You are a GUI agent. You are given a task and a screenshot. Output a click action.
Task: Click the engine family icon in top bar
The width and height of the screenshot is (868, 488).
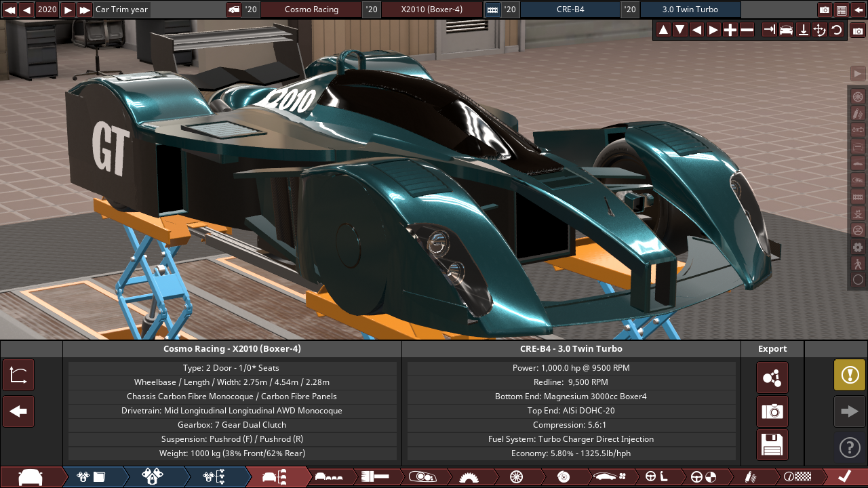(x=493, y=9)
